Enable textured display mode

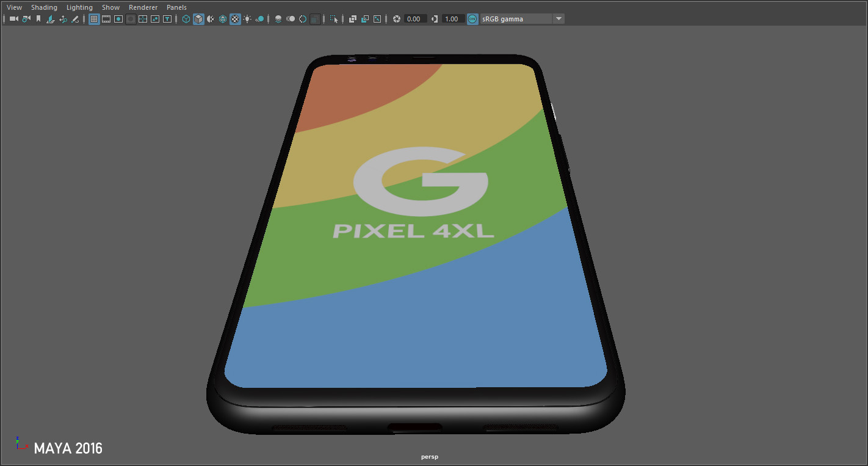tap(235, 18)
